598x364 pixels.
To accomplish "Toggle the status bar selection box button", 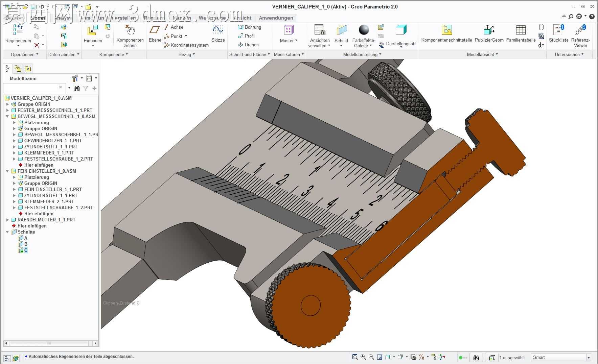I will [x=492, y=357].
